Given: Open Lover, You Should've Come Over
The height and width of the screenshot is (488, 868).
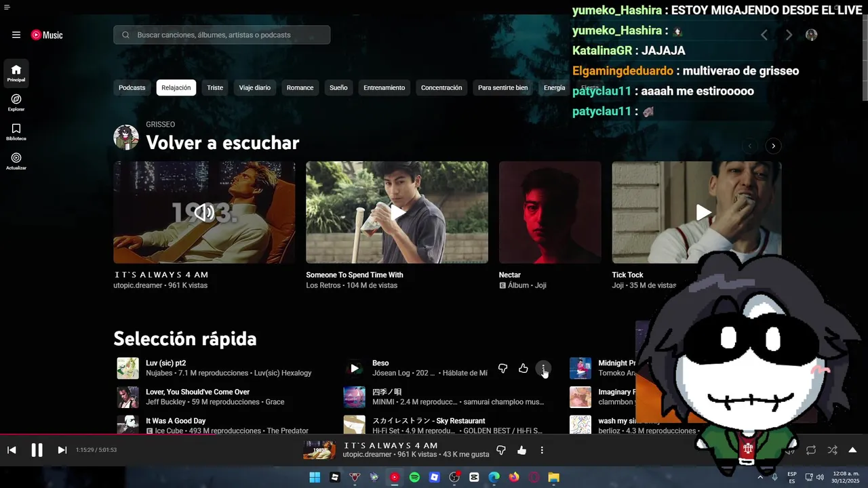Looking at the screenshot, I should [x=198, y=392].
